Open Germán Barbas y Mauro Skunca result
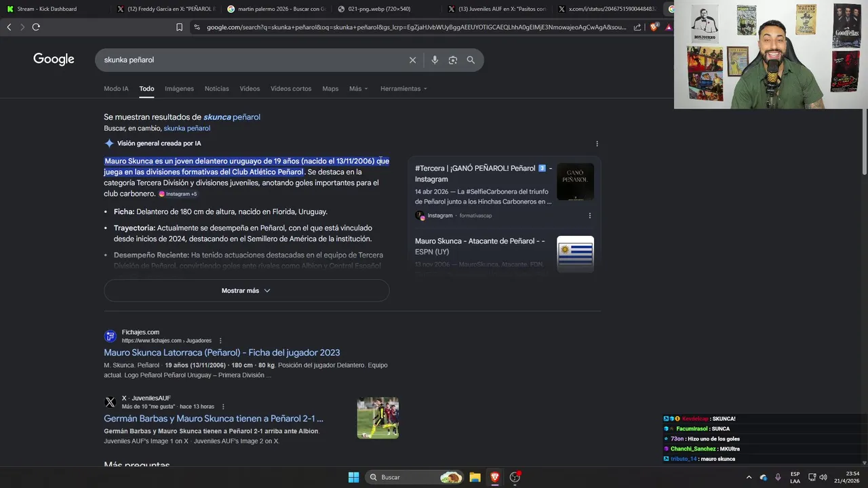Image resolution: width=868 pixels, height=488 pixels. pos(214,419)
